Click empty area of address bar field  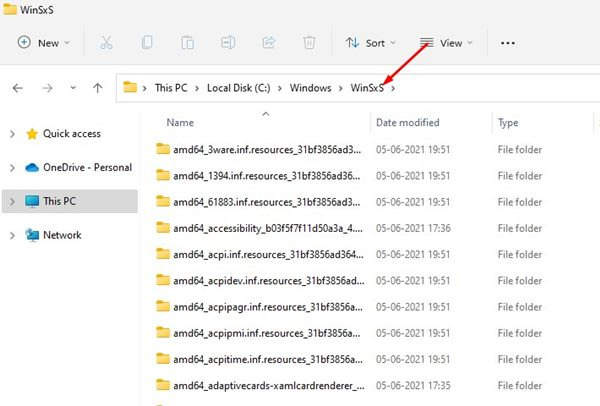click(x=497, y=88)
